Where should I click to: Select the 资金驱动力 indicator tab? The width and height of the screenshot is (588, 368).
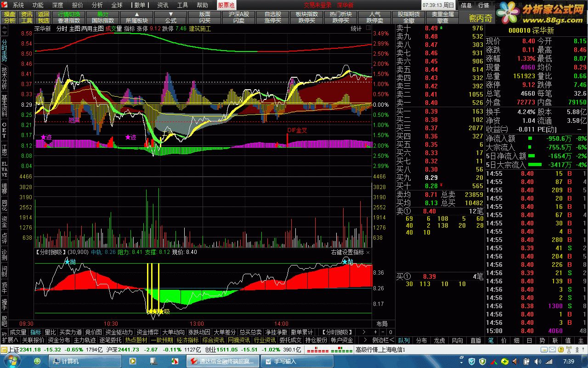(x=119, y=332)
